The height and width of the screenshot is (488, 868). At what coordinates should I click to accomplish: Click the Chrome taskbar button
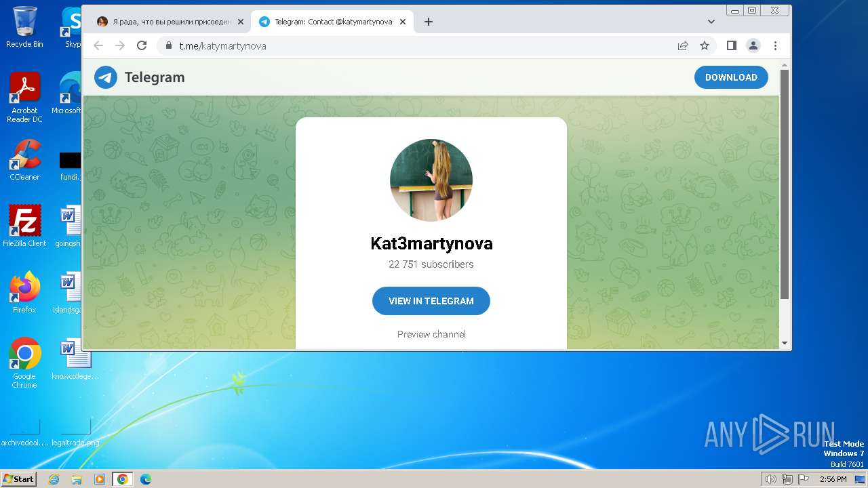122,479
